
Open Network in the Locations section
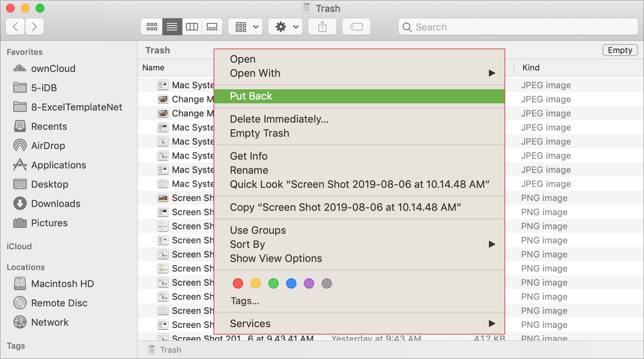pos(50,322)
